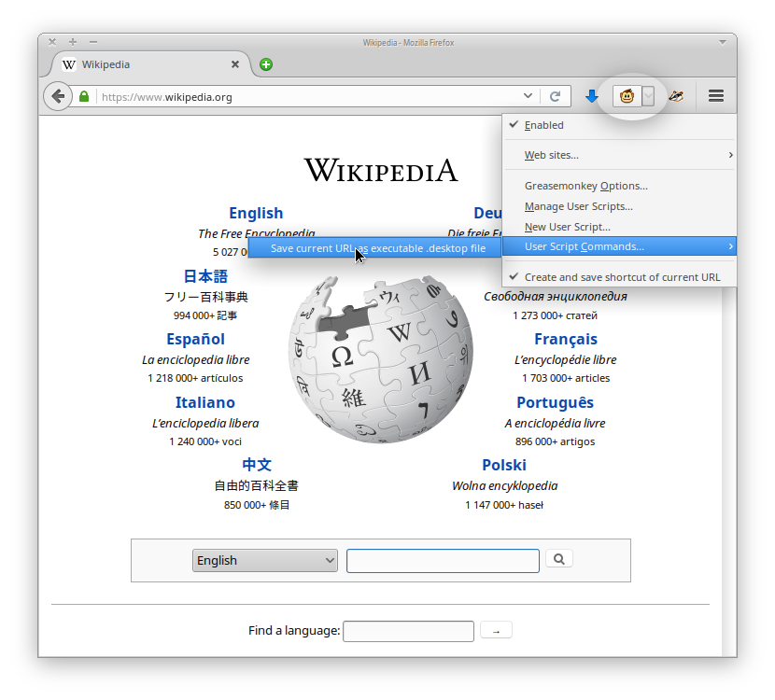Click the Greasemonkey monkey face icon
775x700 pixels.
pos(627,96)
